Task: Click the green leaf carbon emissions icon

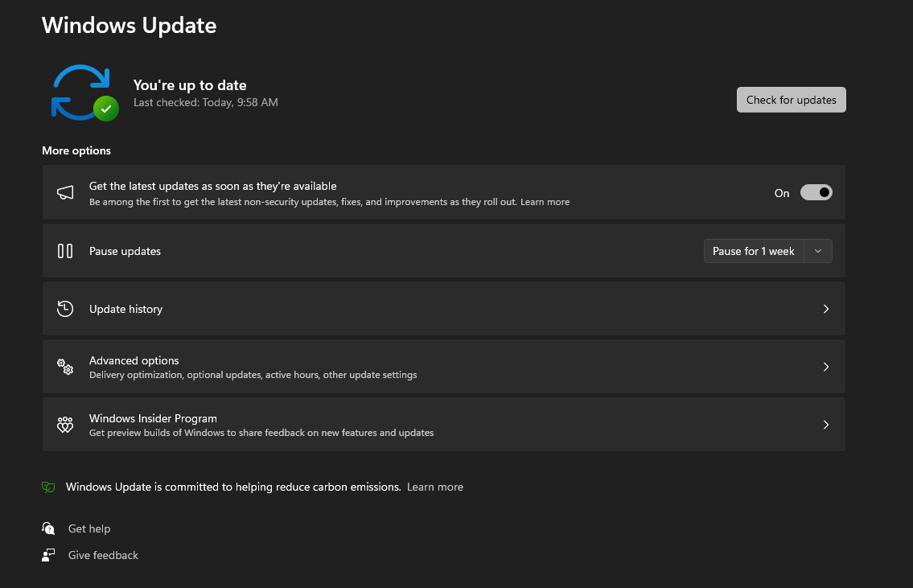Action: coord(48,487)
